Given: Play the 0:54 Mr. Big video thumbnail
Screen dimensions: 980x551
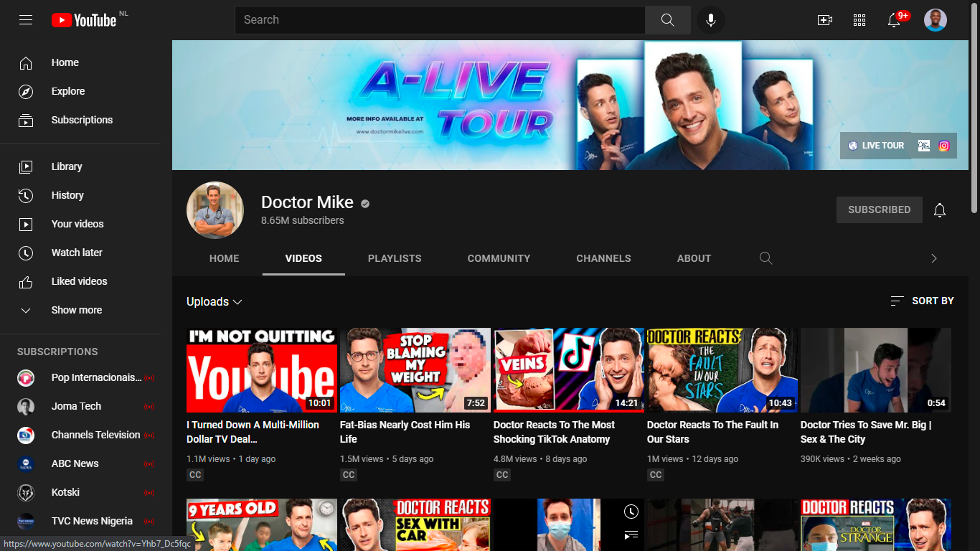Looking at the screenshot, I should point(876,370).
